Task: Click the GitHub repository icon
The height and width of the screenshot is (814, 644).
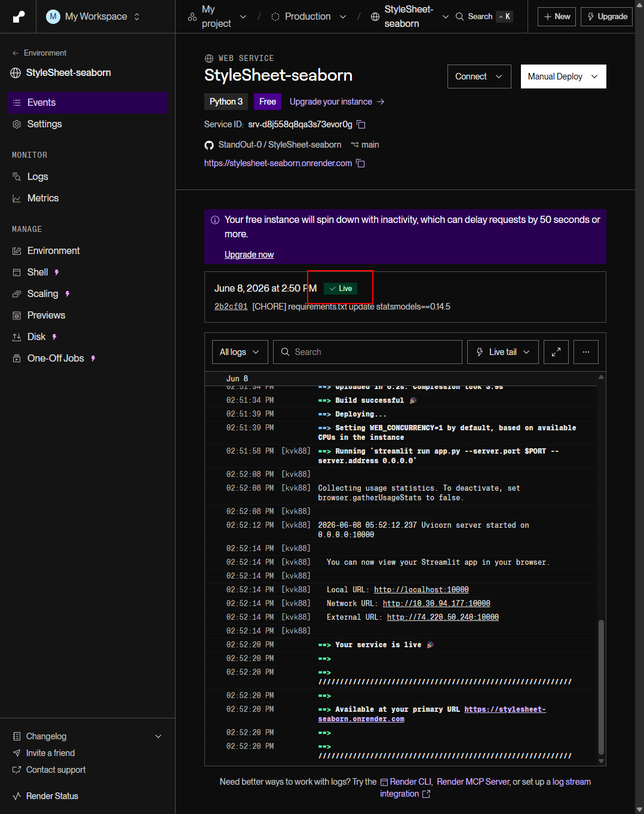Action: 209,145
